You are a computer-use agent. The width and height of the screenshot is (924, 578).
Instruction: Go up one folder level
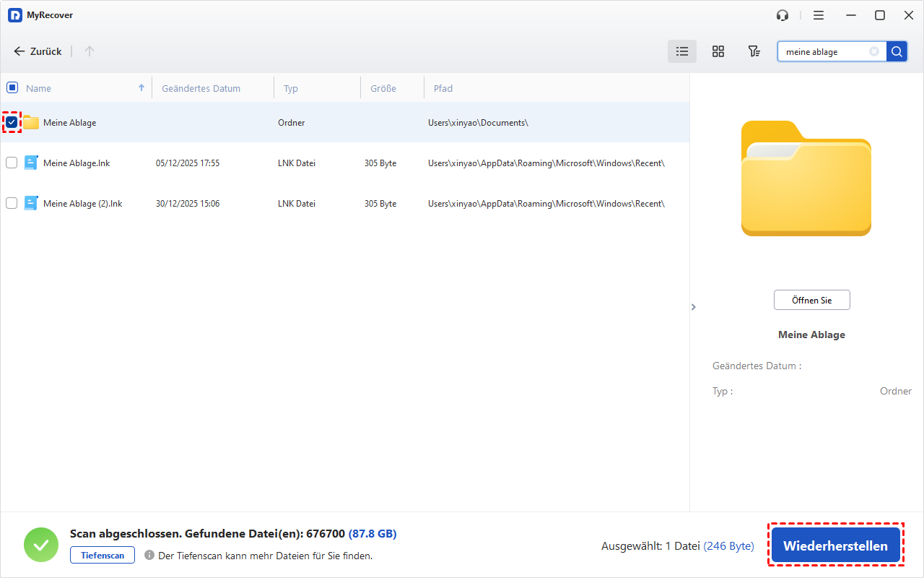coord(90,51)
